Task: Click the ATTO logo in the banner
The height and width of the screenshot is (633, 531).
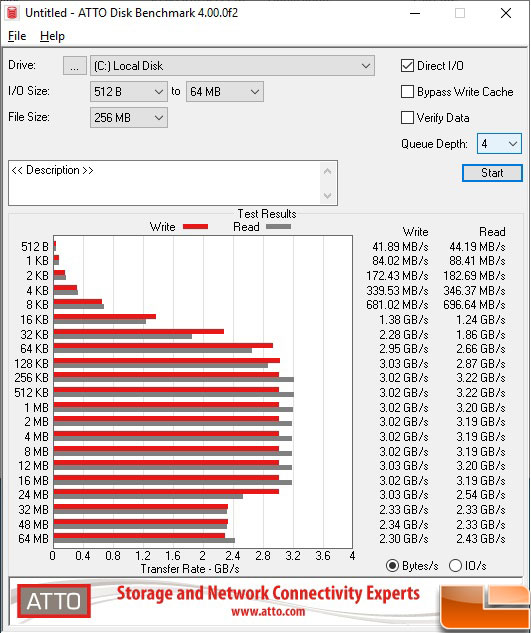Action: pos(54,601)
